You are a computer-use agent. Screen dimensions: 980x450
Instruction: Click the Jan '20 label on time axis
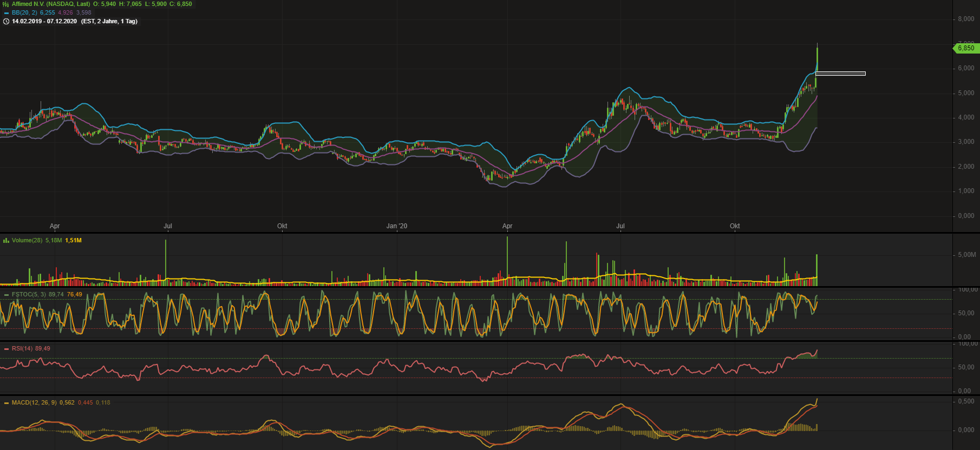(396, 226)
